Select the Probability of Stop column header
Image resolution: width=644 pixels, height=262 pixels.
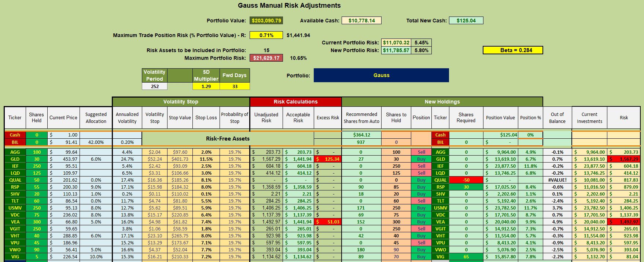(235, 118)
